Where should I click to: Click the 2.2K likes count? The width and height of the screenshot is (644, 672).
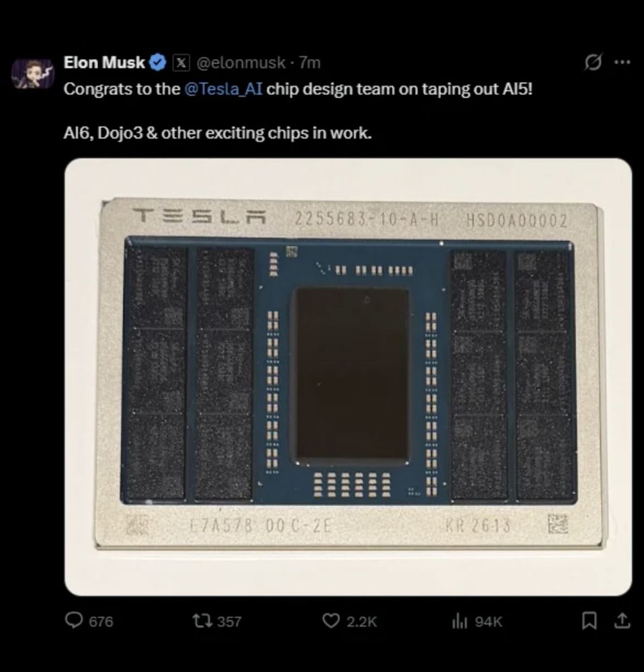(x=362, y=622)
